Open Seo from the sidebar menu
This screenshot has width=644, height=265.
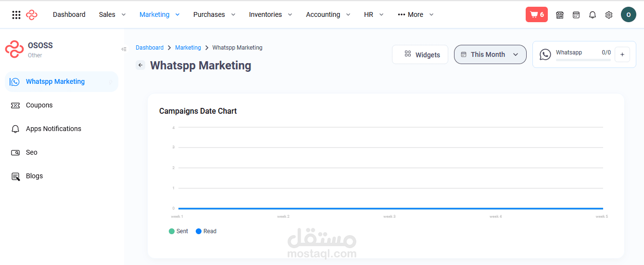pos(32,152)
